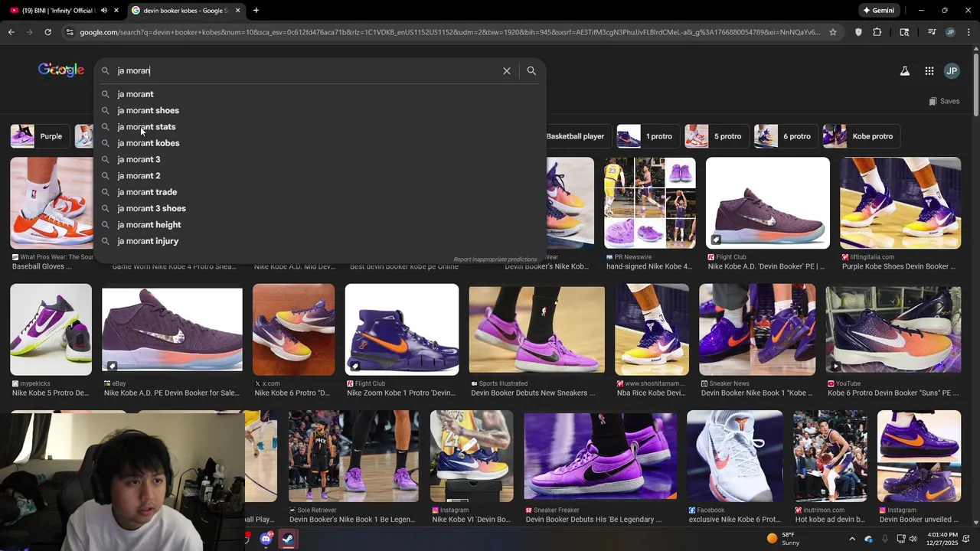Screen dimensions: 980x551
Task: Open Gemini in Chrome
Action: click(878, 11)
